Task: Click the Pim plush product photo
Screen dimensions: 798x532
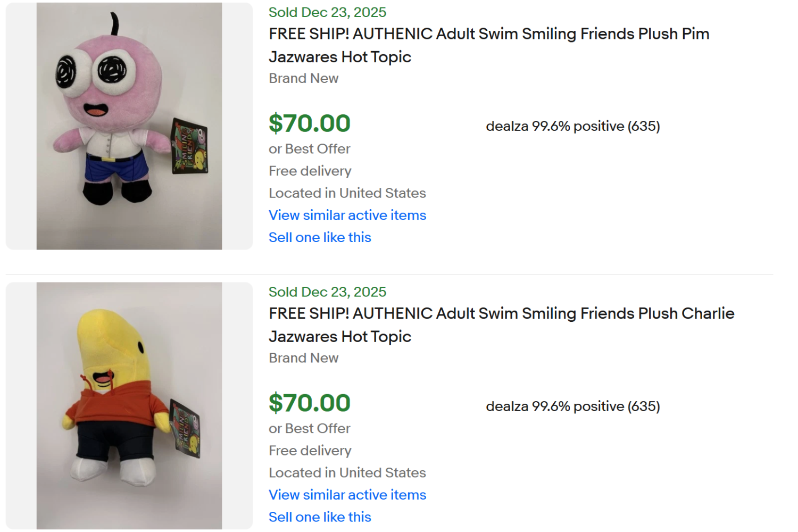Action: click(x=128, y=125)
